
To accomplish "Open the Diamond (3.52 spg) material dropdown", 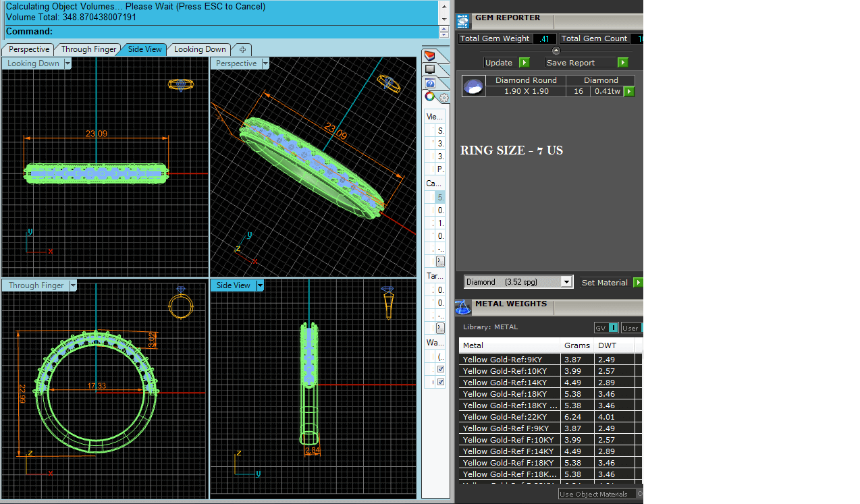I will 566,282.
